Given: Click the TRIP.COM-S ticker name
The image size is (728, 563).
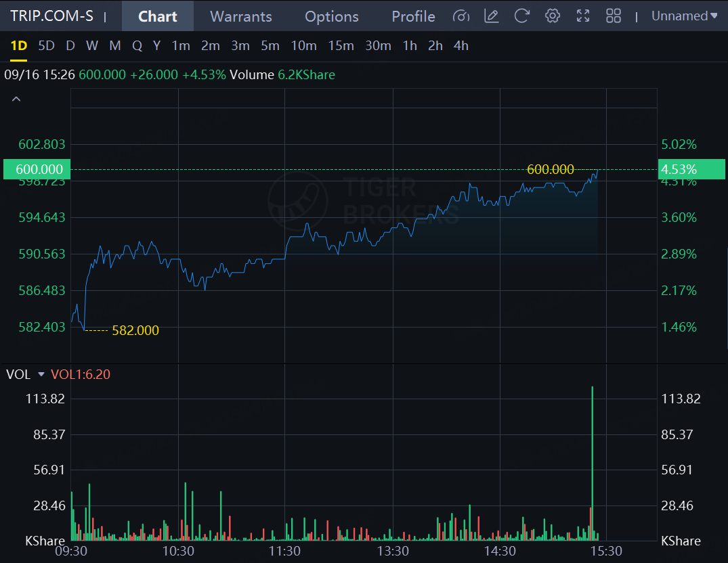Looking at the screenshot, I should click(x=51, y=16).
